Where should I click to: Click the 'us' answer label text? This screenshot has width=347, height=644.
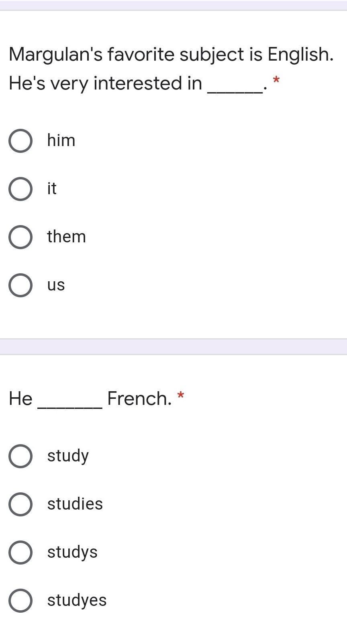point(56,285)
